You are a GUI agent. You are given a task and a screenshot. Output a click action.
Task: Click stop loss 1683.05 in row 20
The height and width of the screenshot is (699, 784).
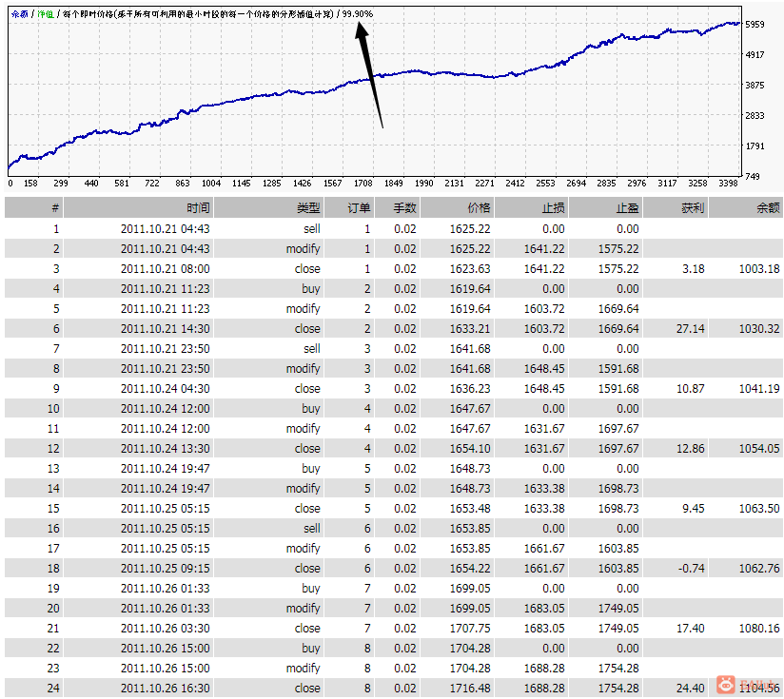point(544,609)
